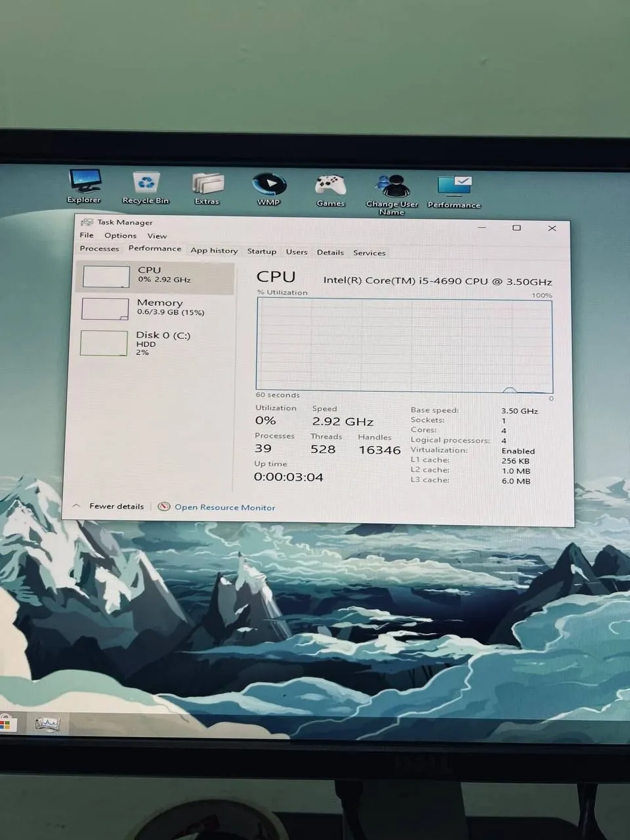Go to the Startup tab
630x840 pixels.
[x=262, y=251]
